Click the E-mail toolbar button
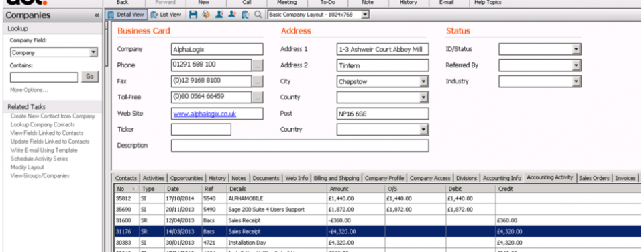The width and height of the screenshot is (644, 252). coord(447,3)
